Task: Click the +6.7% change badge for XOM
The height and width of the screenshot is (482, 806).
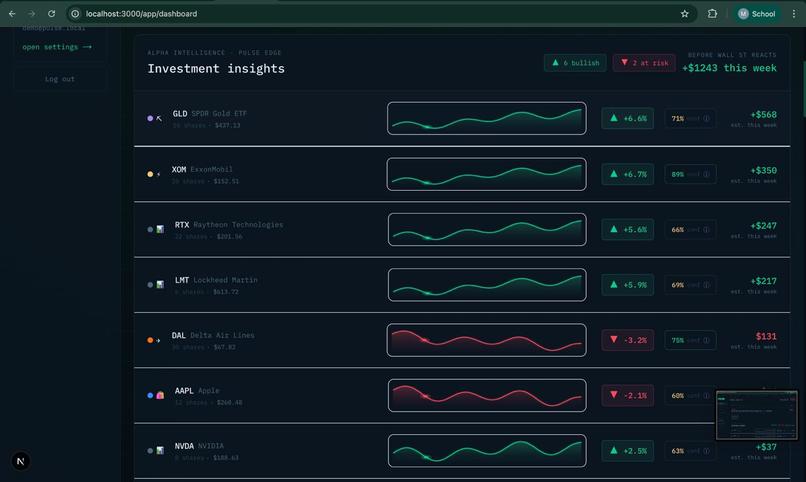Action: coord(628,174)
